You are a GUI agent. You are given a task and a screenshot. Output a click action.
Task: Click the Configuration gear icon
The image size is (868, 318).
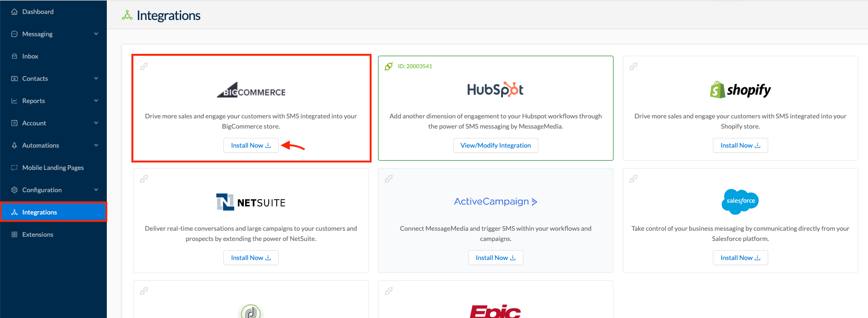pyautogui.click(x=14, y=190)
